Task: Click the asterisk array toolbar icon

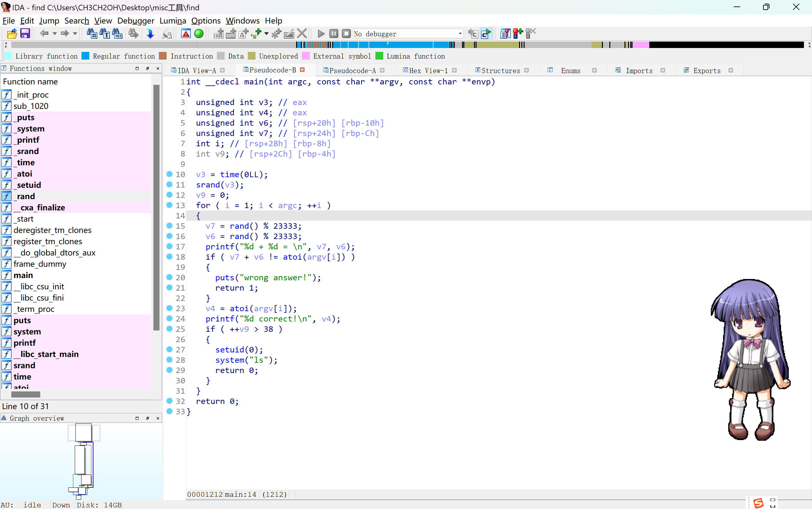Action: point(276,34)
